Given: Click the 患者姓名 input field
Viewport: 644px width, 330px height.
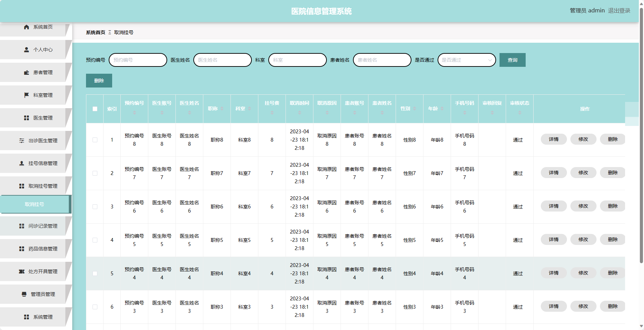Looking at the screenshot, I should pos(382,60).
